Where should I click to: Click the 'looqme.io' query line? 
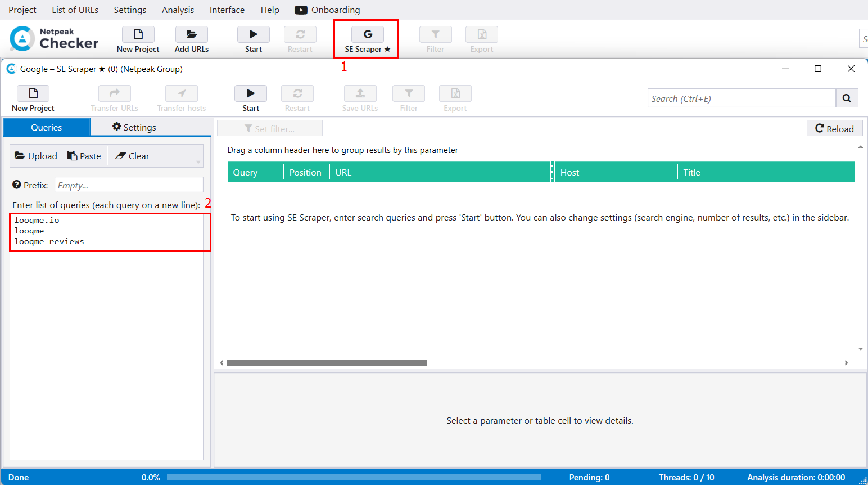click(37, 220)
